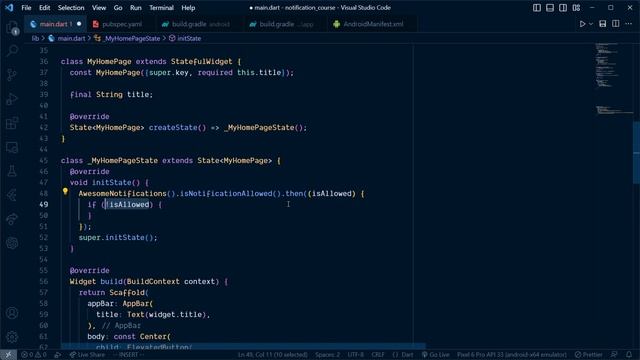
Task: Switch to the main.dart tab
Action: 56,24
